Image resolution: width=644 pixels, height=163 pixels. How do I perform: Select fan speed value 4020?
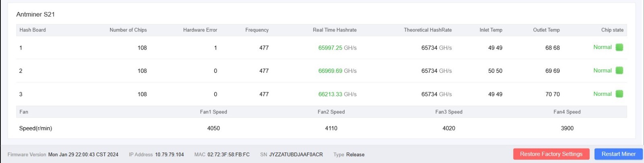tap(449, 128)
